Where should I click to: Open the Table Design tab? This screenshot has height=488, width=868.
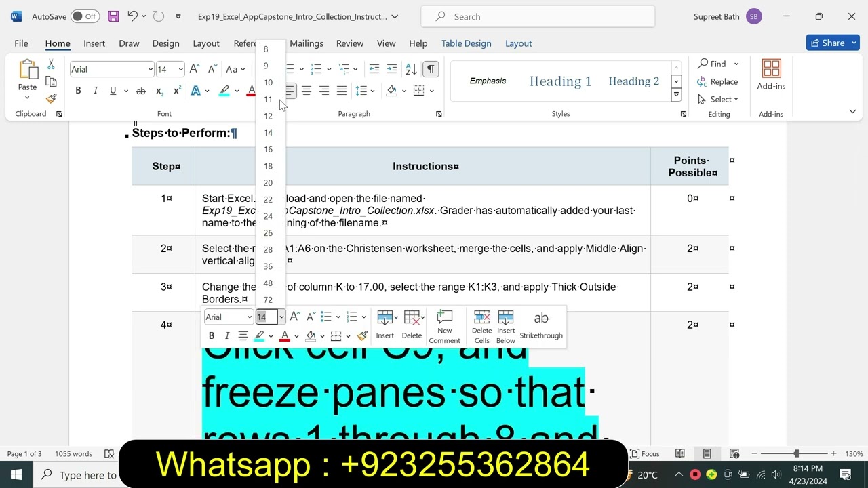coord(467,43)
